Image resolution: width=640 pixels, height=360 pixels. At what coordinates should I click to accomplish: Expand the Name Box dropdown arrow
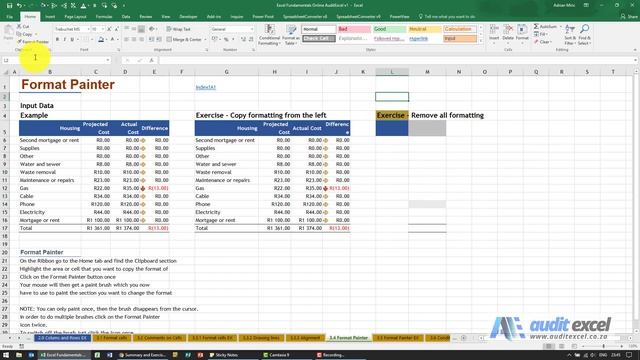pos(108,60)
